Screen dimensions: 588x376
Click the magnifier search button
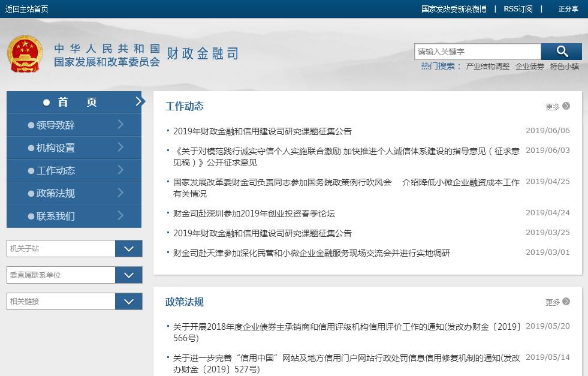pos(561,52)
